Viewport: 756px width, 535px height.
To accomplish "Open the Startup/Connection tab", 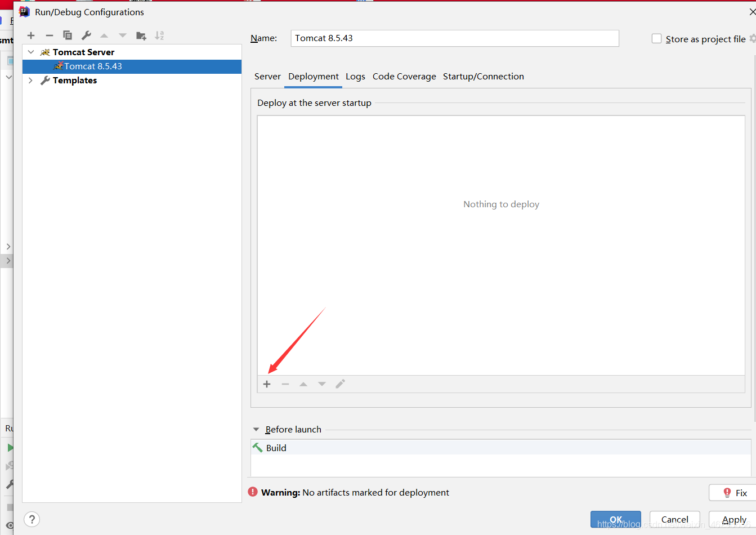I will click(x=483, y=77).
